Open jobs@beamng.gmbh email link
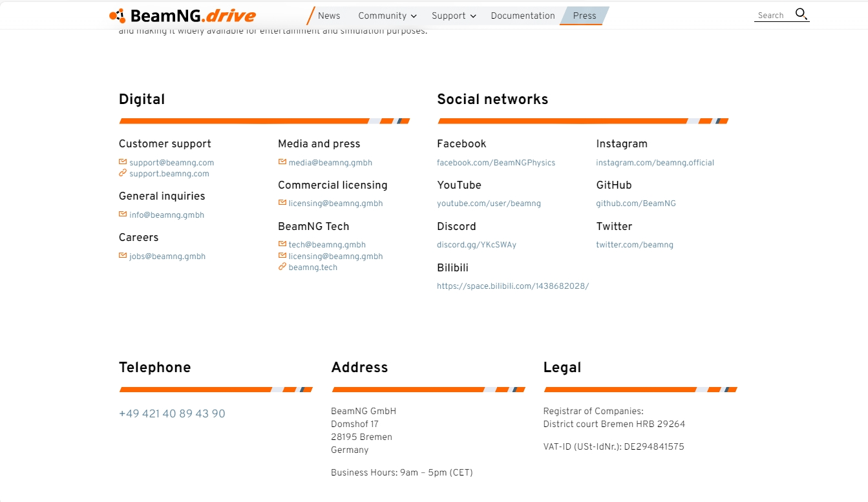This screenshot has width=868, height=502. [167, 256]
